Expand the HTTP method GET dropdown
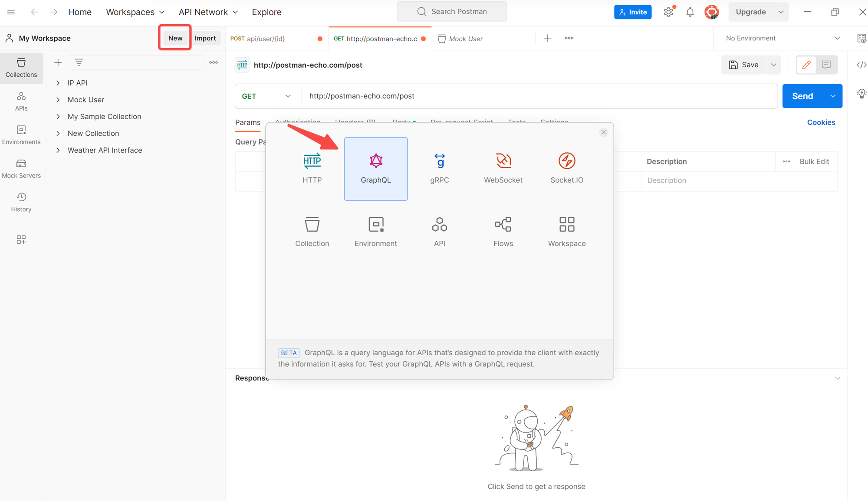Image resolution: width=868 pixels, height=501 pixels. (x=266, y=95)
